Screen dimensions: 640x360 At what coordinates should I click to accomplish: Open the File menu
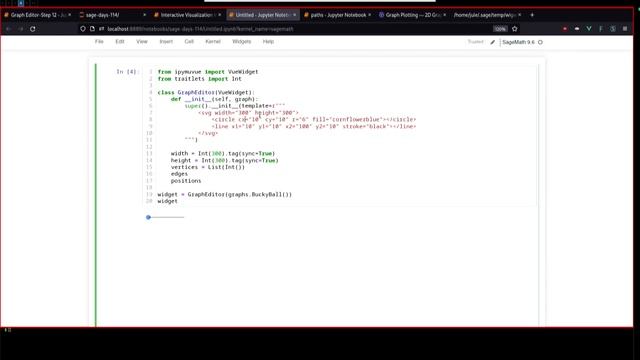tap(99, 42)
